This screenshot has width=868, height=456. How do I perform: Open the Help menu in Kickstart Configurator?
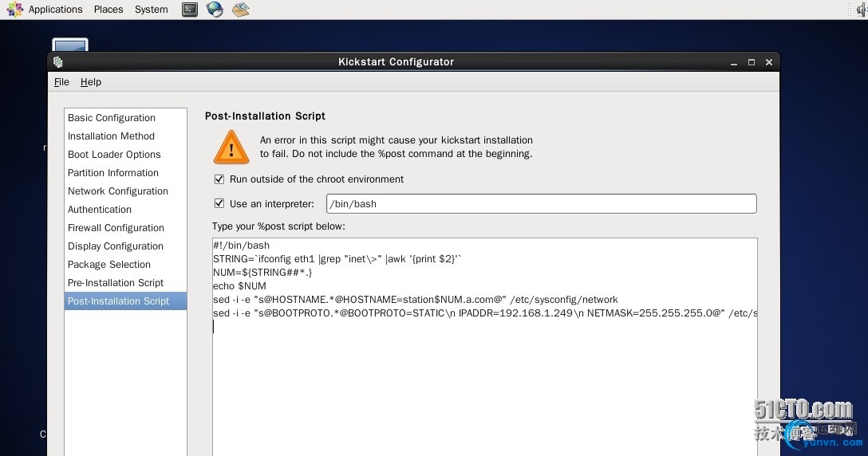coord(91,82)
